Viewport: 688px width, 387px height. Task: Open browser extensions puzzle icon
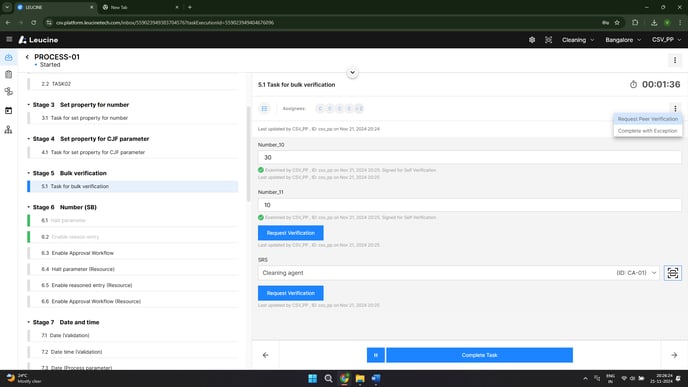[x=635, y=22]
